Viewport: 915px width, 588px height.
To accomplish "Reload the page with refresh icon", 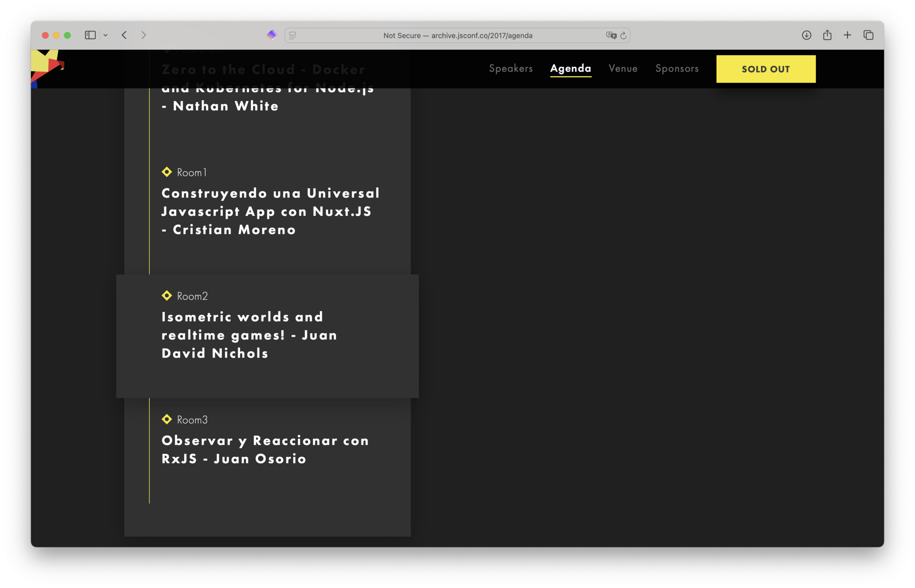I will tap(624, 35).
